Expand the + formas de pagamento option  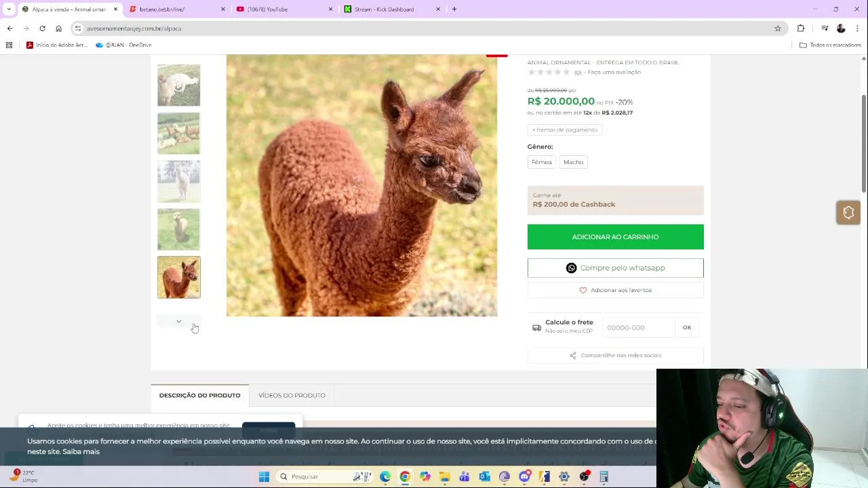(x=565, y=129)
